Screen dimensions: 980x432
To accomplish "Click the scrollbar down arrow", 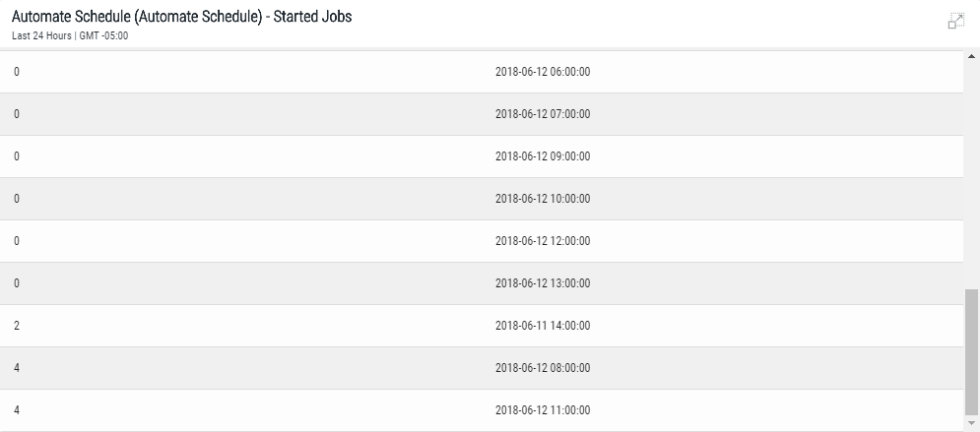I will tap(972, 425).
